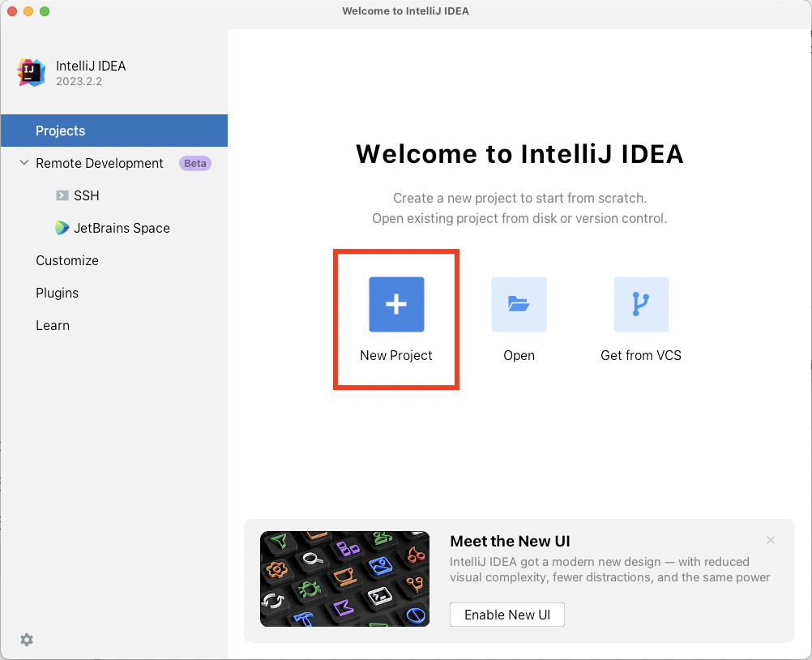812x660 pixels.
Task: Maximize the window with the green button
Action: pyautogui.click(x=45, y=11)
